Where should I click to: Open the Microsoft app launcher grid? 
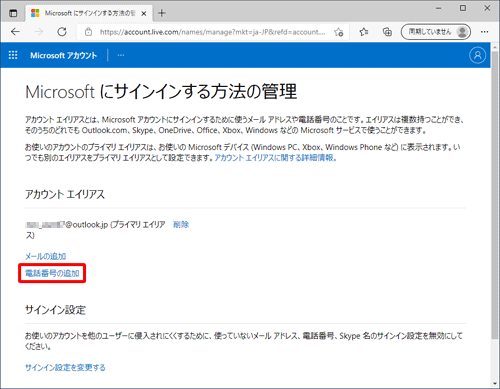13,55
